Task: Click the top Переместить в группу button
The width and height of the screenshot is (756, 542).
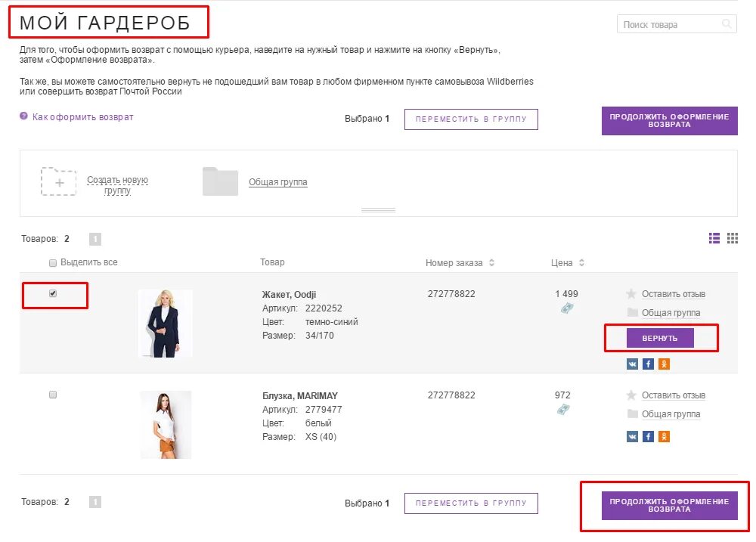Action: pos(471,119)
